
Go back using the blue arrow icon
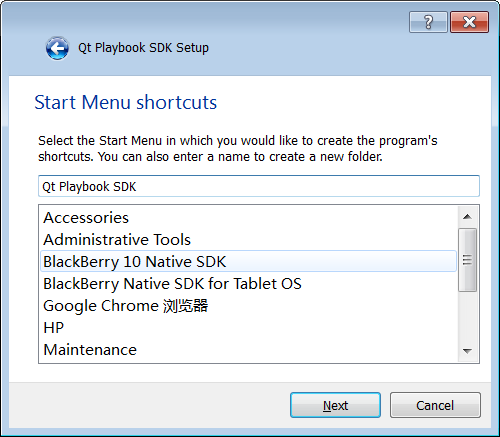point(57,48)
